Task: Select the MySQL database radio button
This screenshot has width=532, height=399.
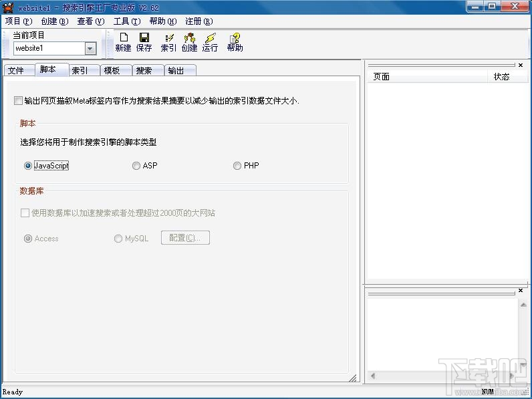Action: 118,239
